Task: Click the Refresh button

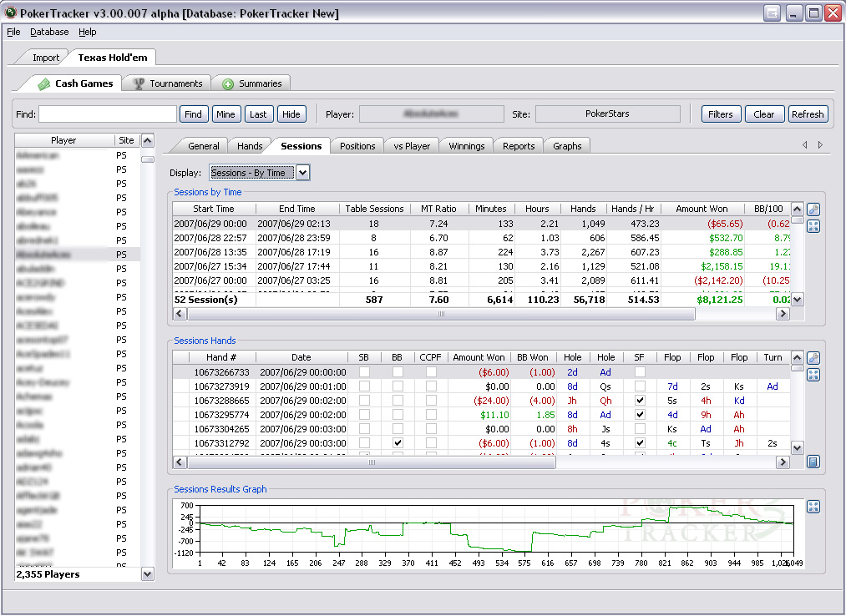Action: point(808,114)
